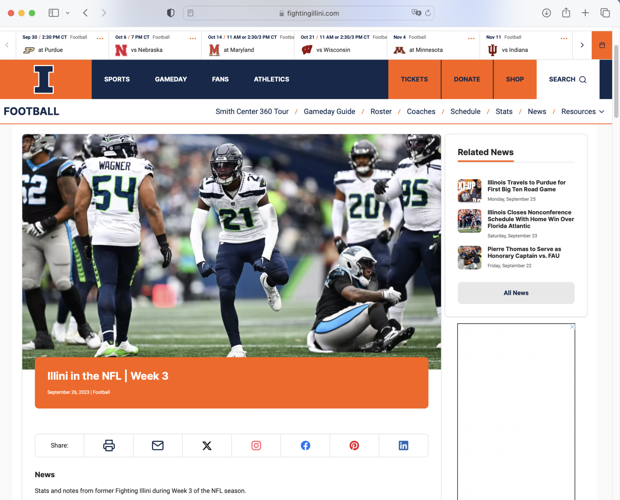The height and width of the screenshot is (500, 620).
Task: Open the Gameday Guide link
Action: point(329,111)
